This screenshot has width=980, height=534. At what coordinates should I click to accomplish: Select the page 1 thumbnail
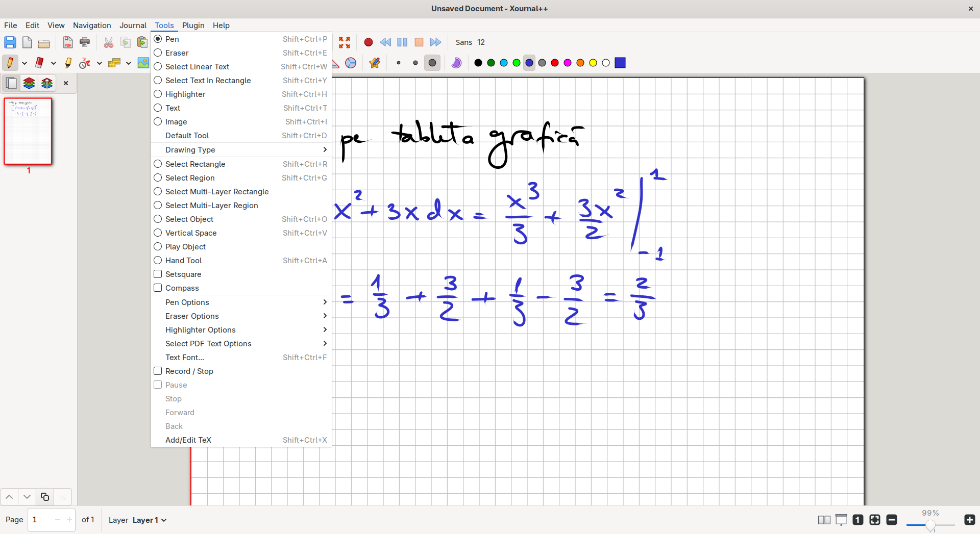coord(28,131)
